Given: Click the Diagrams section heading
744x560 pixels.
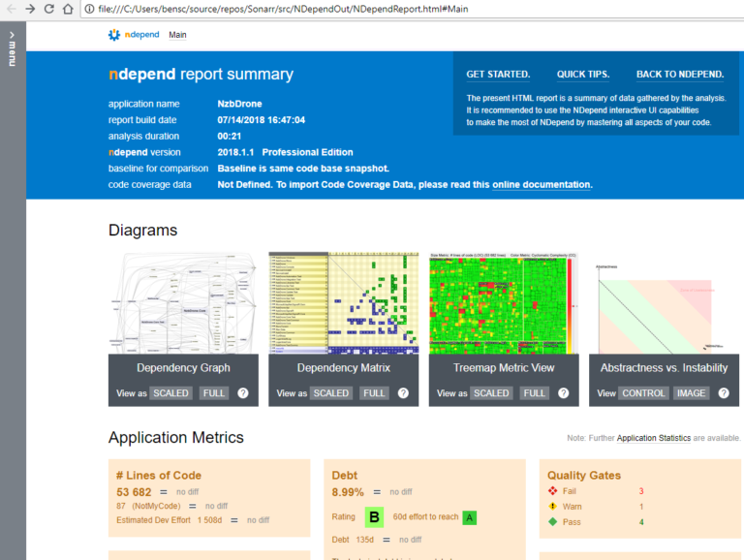Looking at the screenshot, I should click(x=142, y=231).
